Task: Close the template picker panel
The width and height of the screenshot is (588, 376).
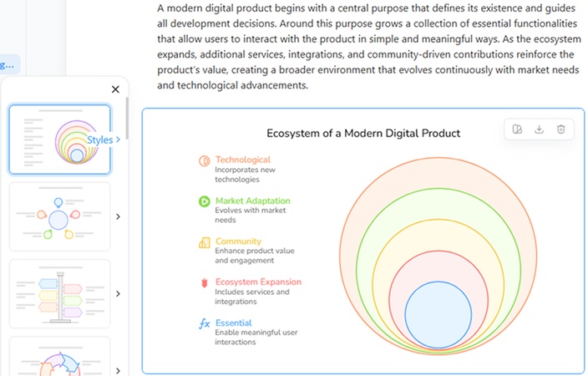Action: 115,89
